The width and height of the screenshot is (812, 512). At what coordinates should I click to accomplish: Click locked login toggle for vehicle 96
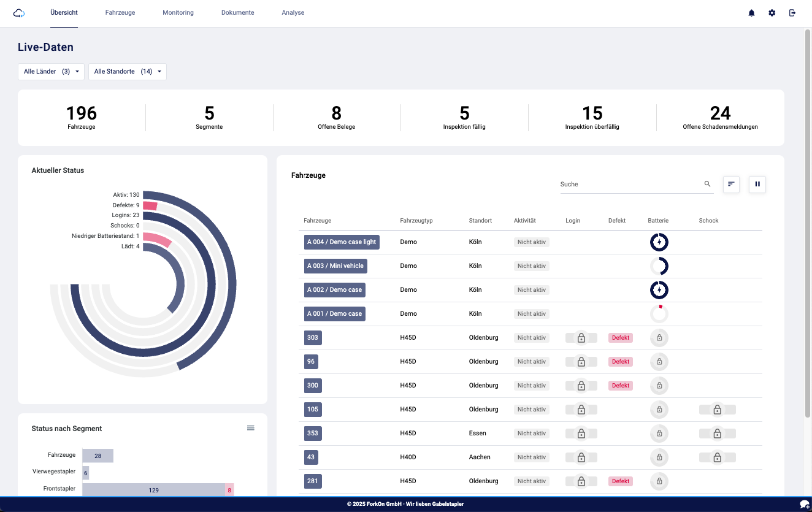(x=581, y=362)
